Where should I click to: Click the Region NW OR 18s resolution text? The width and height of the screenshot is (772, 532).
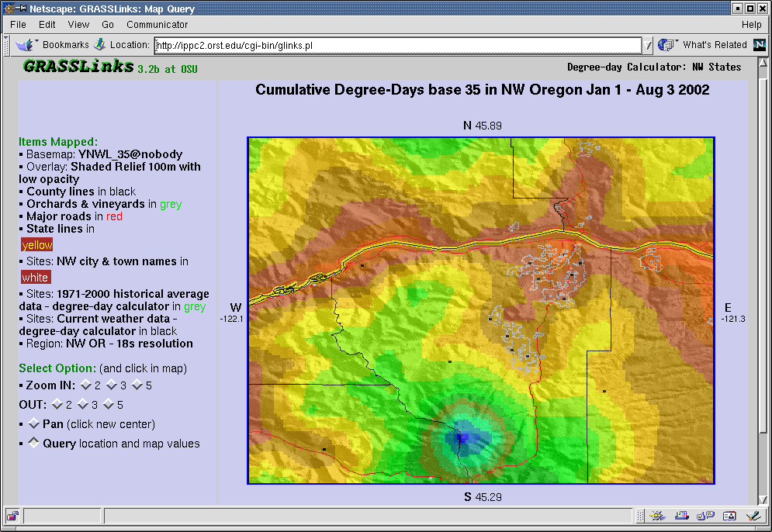pyautogui.click(x=109, y=344)
